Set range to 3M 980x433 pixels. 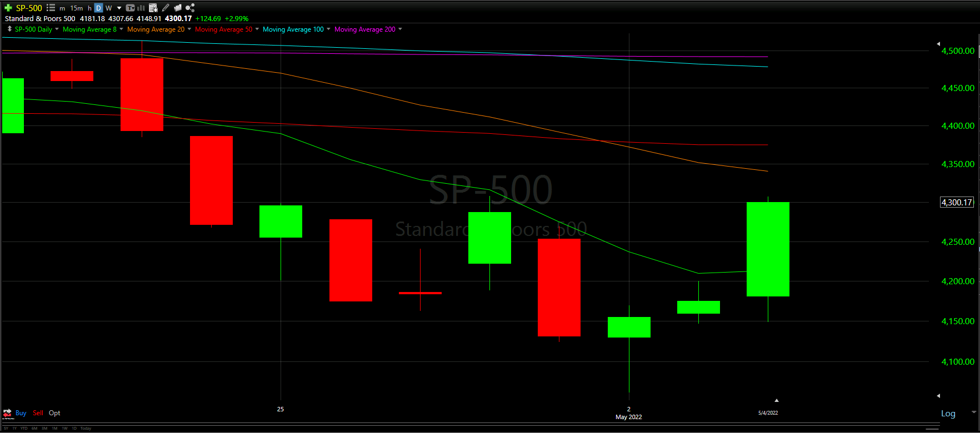coord(44,428)
